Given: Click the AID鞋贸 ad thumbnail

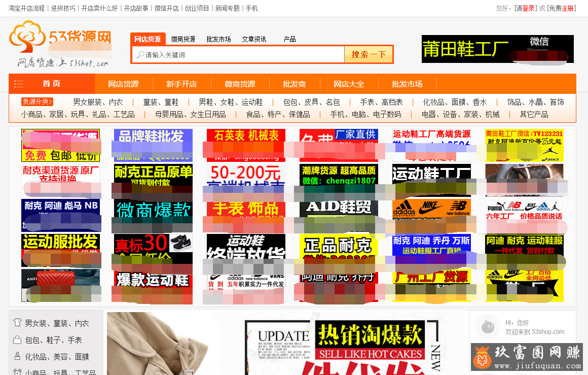Looking at the screenshot, I should coord(339,216).
